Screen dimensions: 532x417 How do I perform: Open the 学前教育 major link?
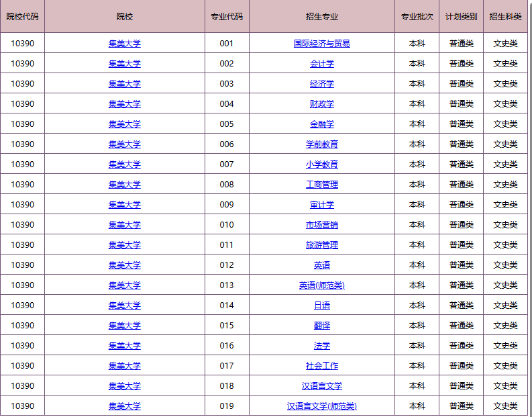pyautogui.click(x=321, y=144)
